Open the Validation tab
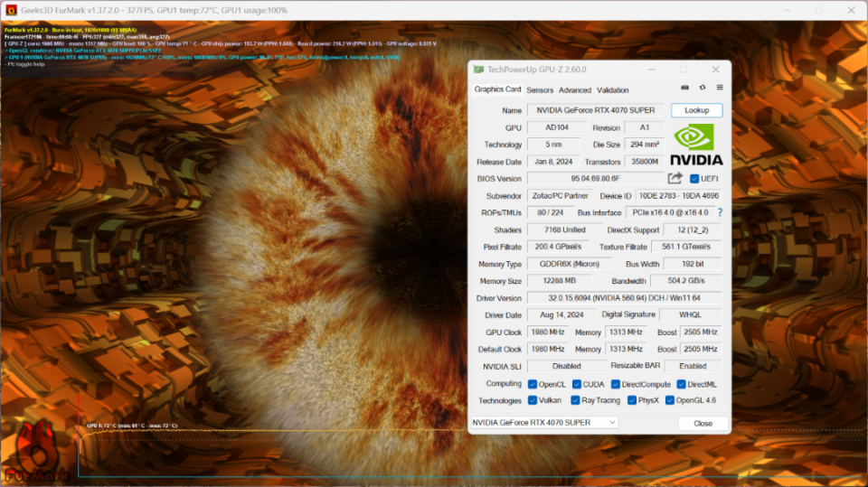Screen dimensions: 868x487 (612, 90)
